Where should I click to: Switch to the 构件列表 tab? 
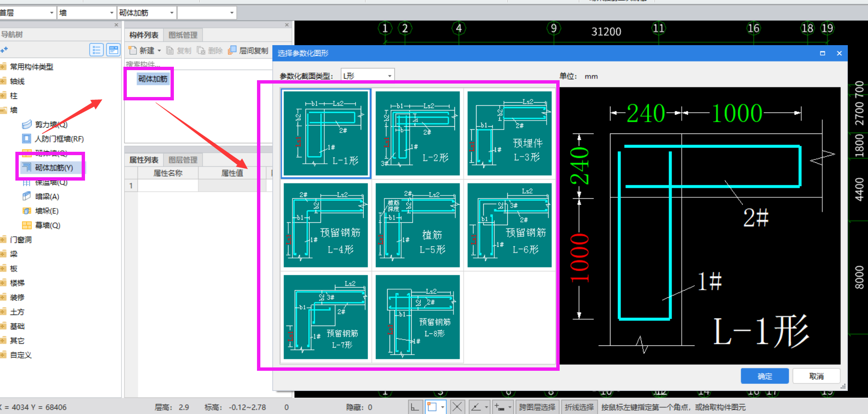click(x=144, y=35)
